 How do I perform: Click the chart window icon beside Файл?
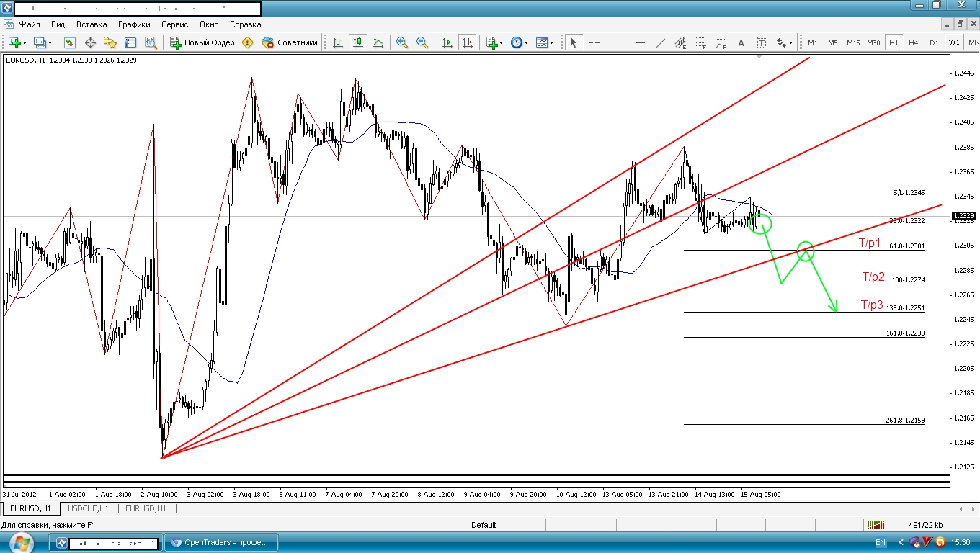[9, 24]
